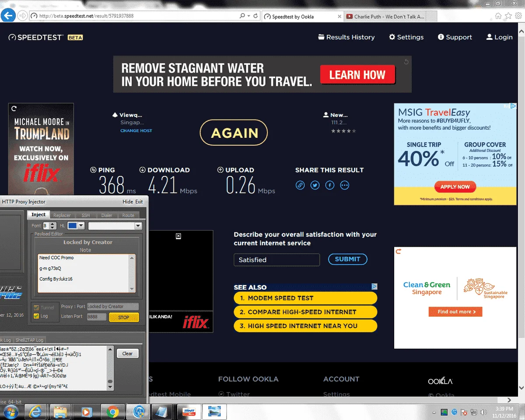
Task: Click LEARN HOW on the banner ad
Action: click(357, 75)
